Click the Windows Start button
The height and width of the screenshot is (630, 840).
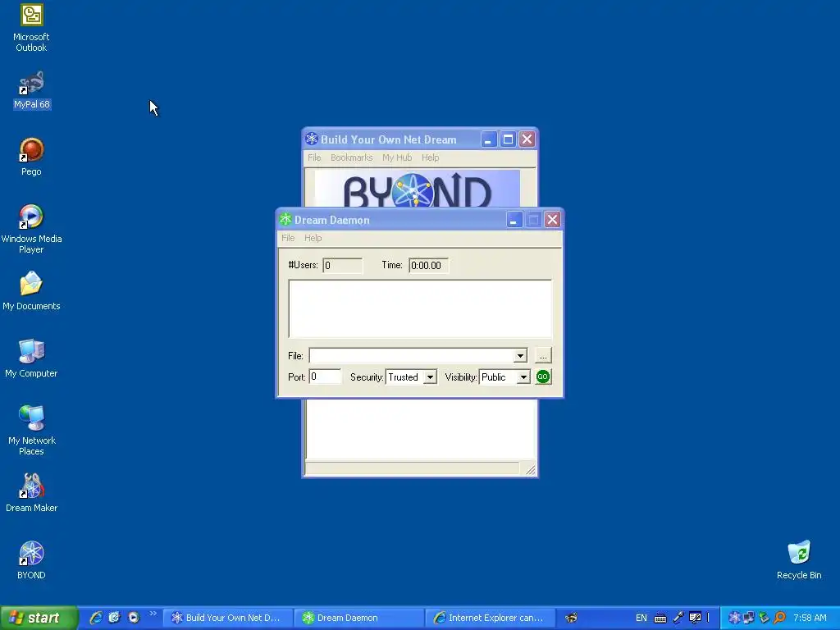[x=39, y=618]
